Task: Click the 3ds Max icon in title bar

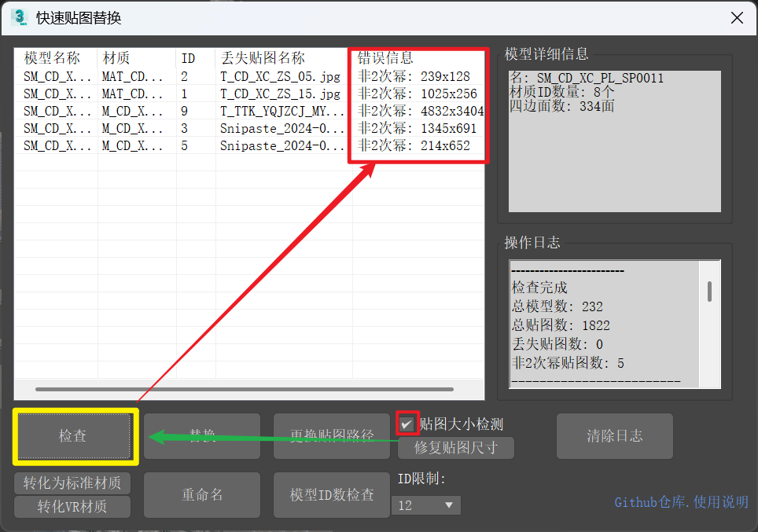Action: [x=19, y=17]
